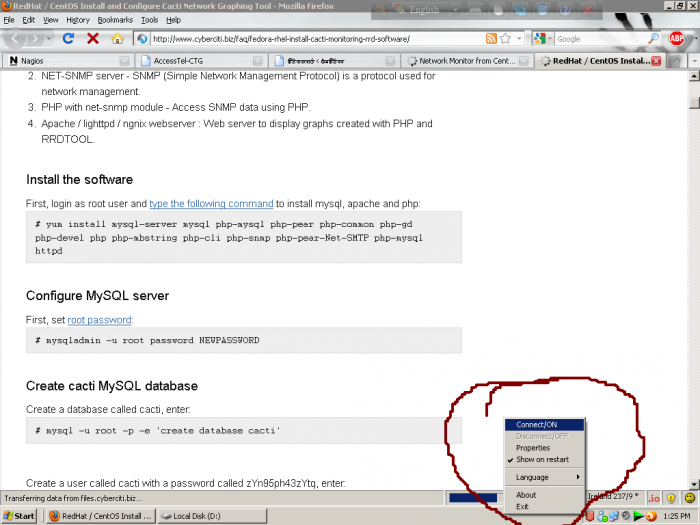The image size is (700, 525).
Task: Click the green arrow tray icon
Action: [639, 516]
